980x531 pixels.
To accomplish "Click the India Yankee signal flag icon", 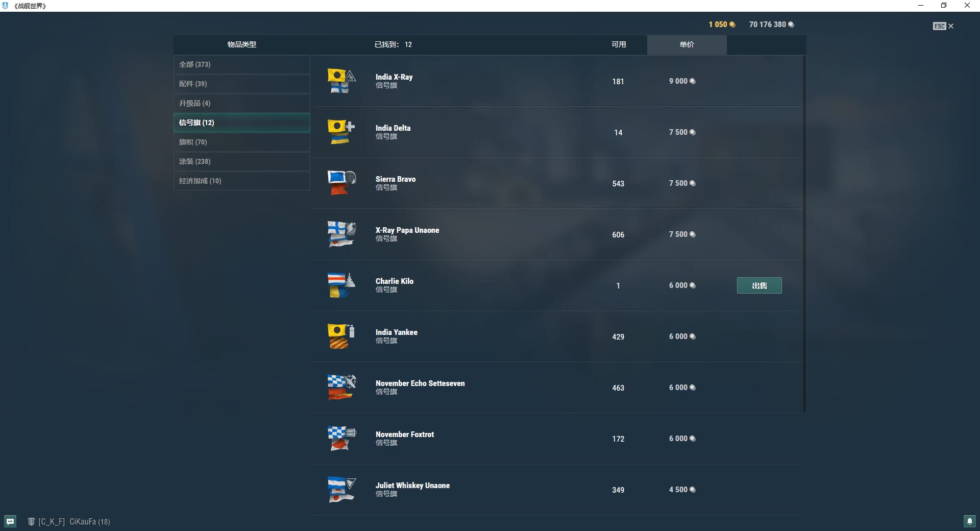I will click(341, 336).
